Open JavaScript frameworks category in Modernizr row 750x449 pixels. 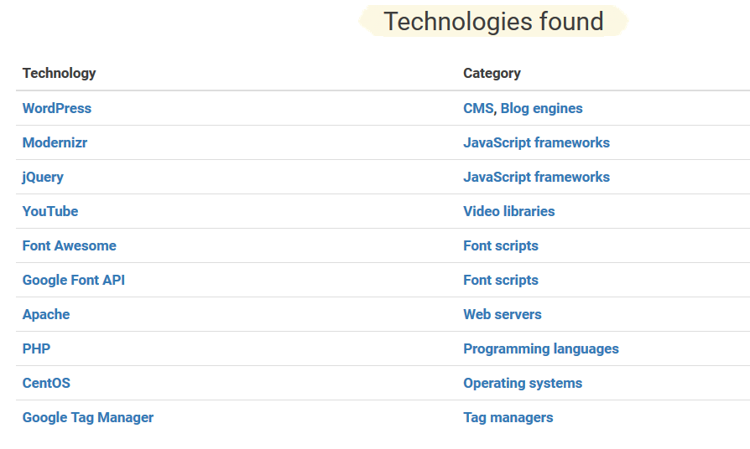536,143
